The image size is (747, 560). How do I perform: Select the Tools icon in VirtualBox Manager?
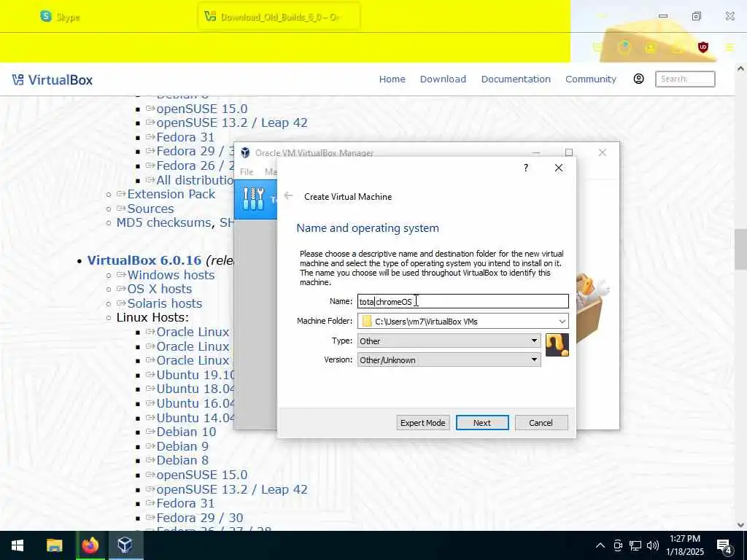(x=253, y=199)
